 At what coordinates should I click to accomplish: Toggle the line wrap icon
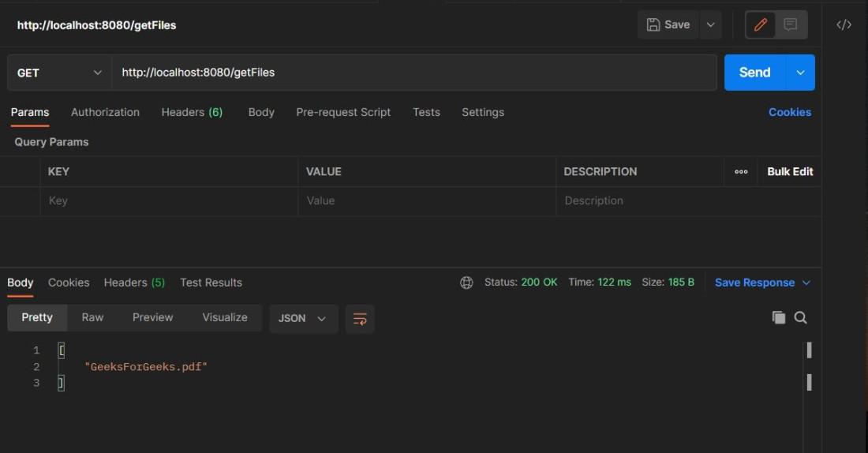coord(360,318)
